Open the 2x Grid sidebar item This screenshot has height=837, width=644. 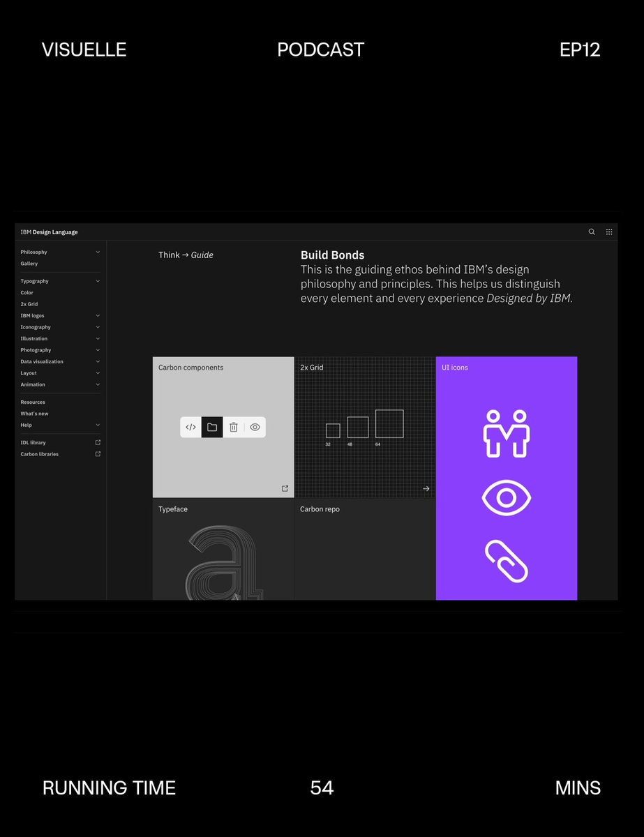[x=29, y=304]
